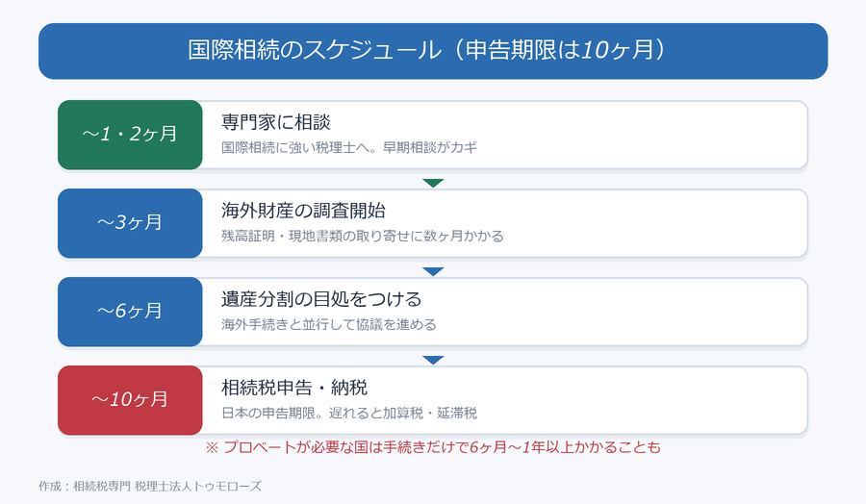Screen dimensions: 866x504
Task: Click the blue arrow above 相続税申告・納税 step
Action: coord(433,360)
